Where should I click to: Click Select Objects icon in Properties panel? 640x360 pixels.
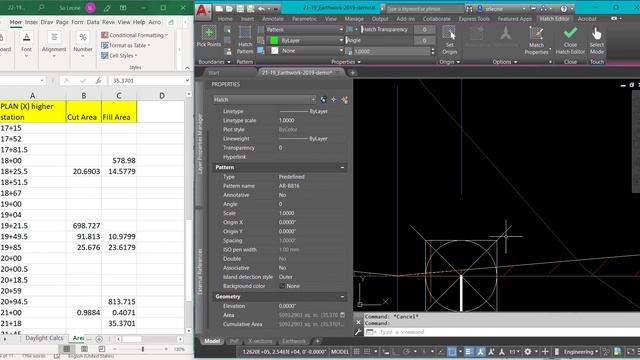tap(334, 99)
